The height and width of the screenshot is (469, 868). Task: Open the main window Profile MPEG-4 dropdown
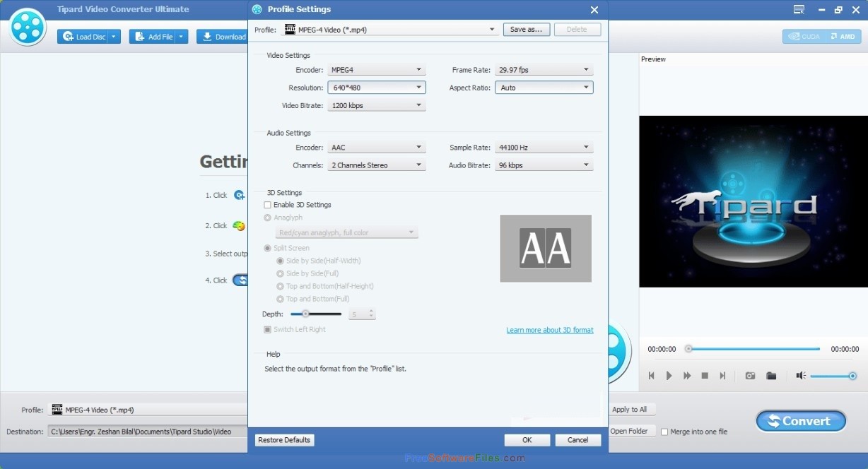tap(148, 410)
